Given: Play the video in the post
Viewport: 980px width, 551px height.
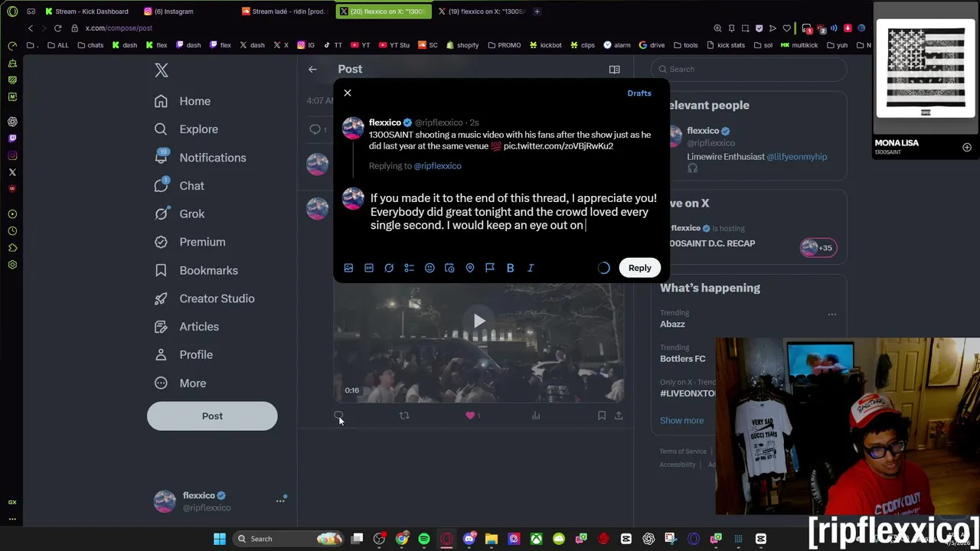Looking at the screenshot, I should coord(479,321).
